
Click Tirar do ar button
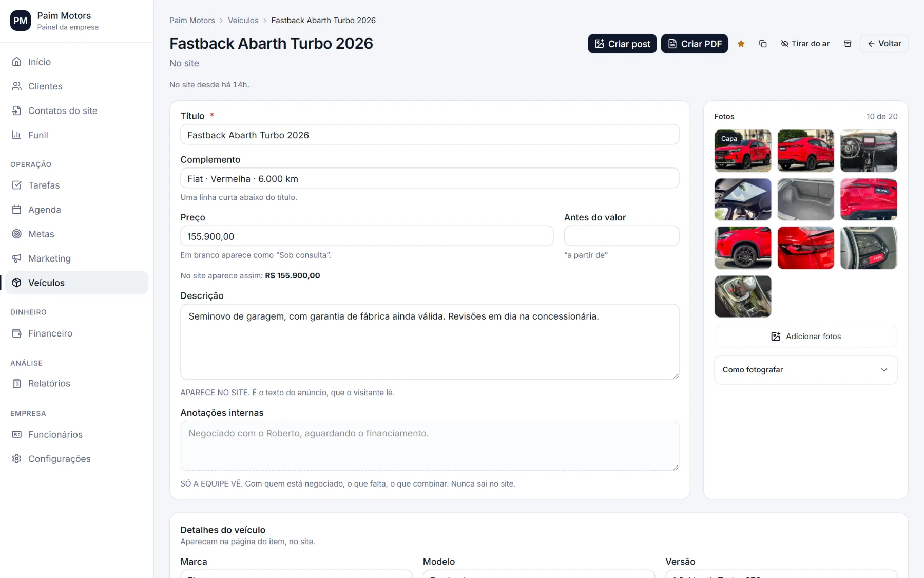(805, 44)
